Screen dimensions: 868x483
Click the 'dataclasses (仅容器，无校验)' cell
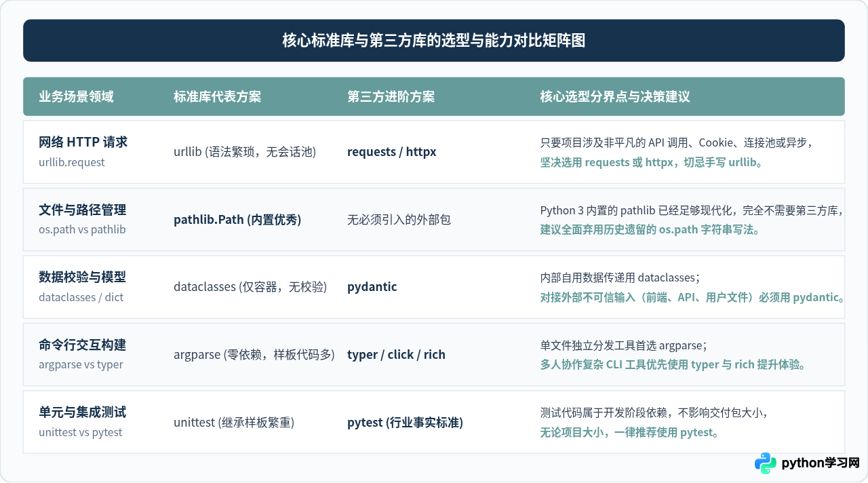[250, 287]
